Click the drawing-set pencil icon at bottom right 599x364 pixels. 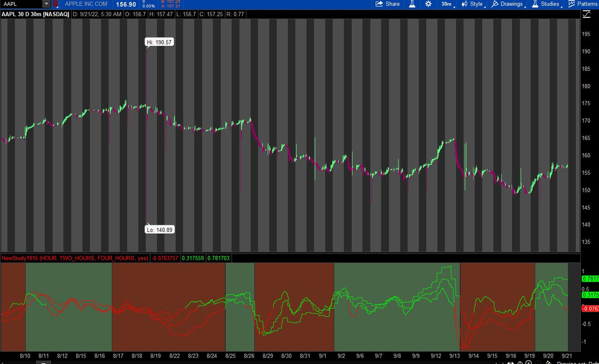pos(548,362)
